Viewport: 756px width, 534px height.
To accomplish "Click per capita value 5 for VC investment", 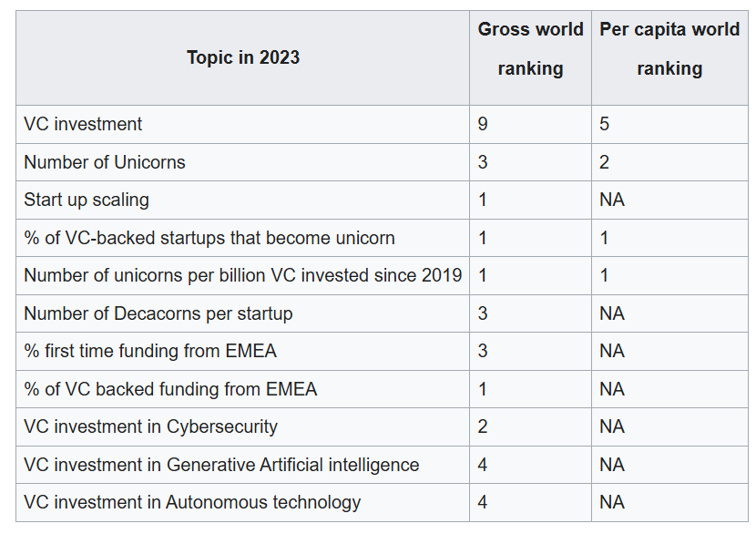I will [x=605, y=124].
